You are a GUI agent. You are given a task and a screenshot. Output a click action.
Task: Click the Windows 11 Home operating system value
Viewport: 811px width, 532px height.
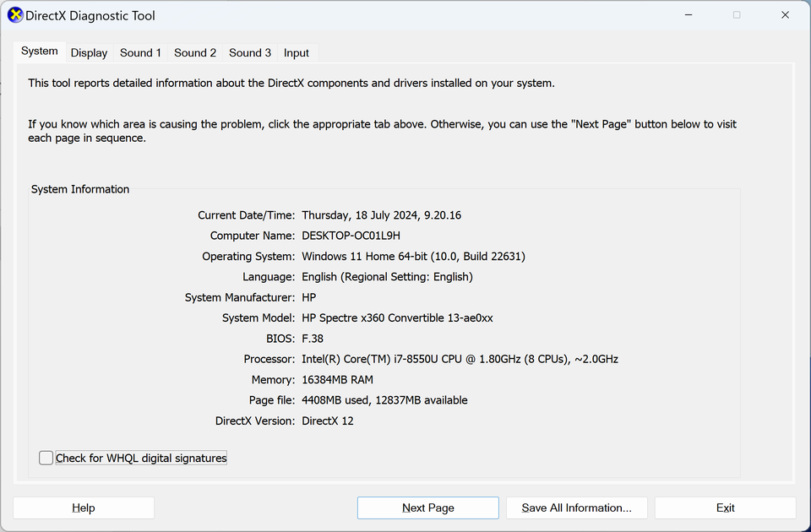[x=413, y=256]
